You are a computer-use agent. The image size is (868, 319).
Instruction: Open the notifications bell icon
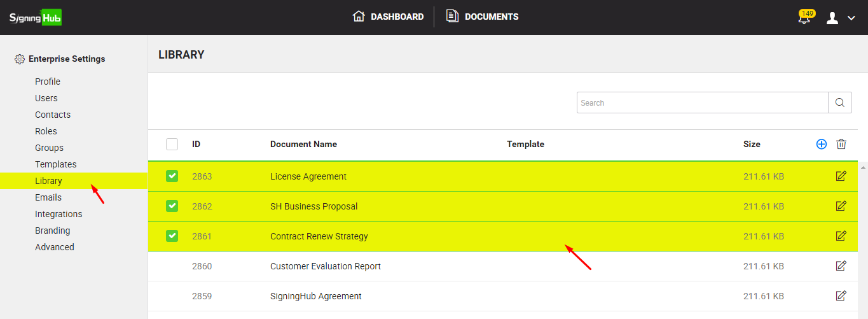point(805,18)
